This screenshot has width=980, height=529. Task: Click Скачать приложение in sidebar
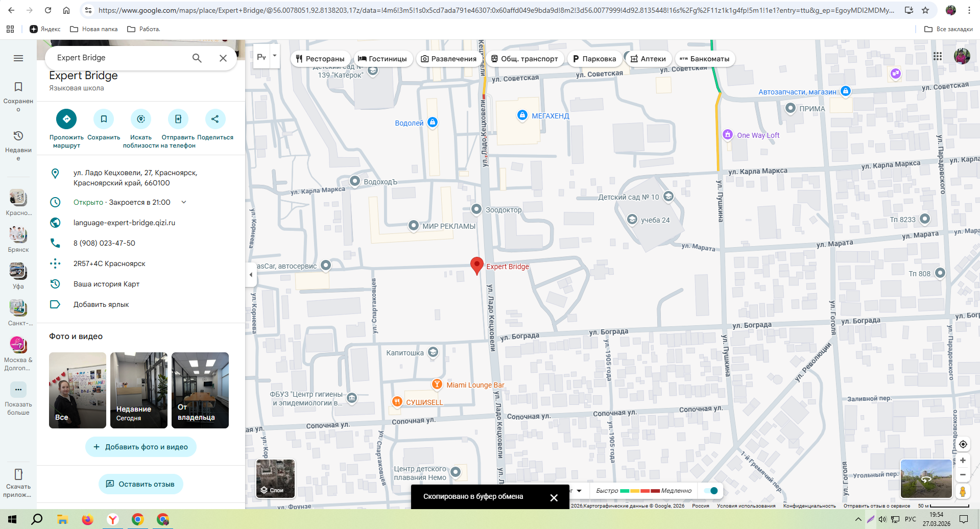pos(18,483)
